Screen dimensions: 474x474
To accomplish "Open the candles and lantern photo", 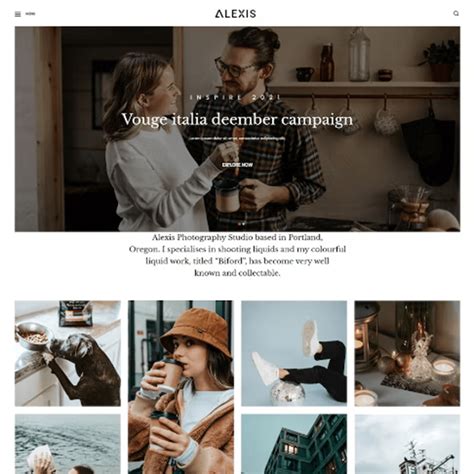I will coord(407,353).
